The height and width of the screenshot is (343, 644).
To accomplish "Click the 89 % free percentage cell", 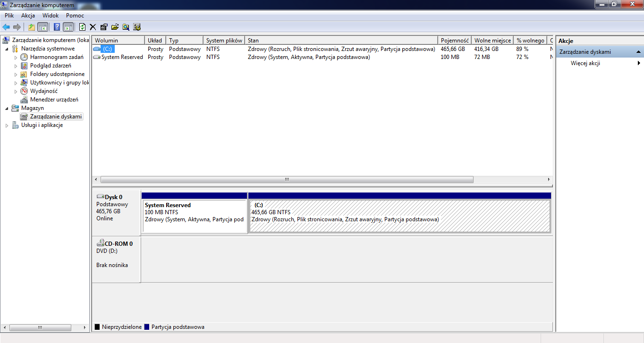I will pos(522,49).
